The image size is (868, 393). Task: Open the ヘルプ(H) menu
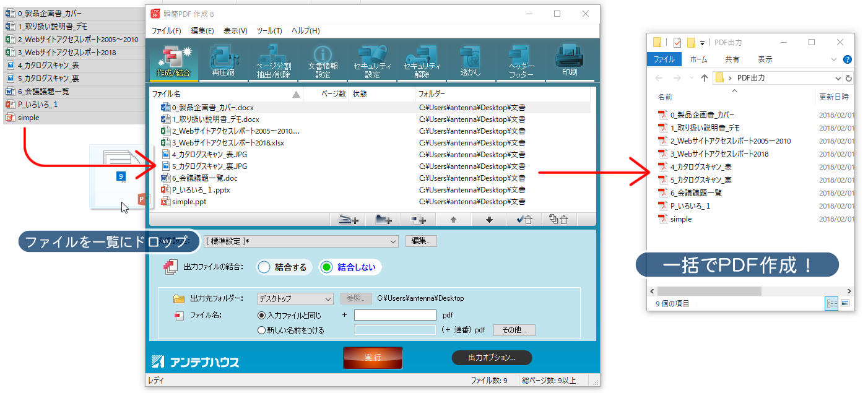305,31
